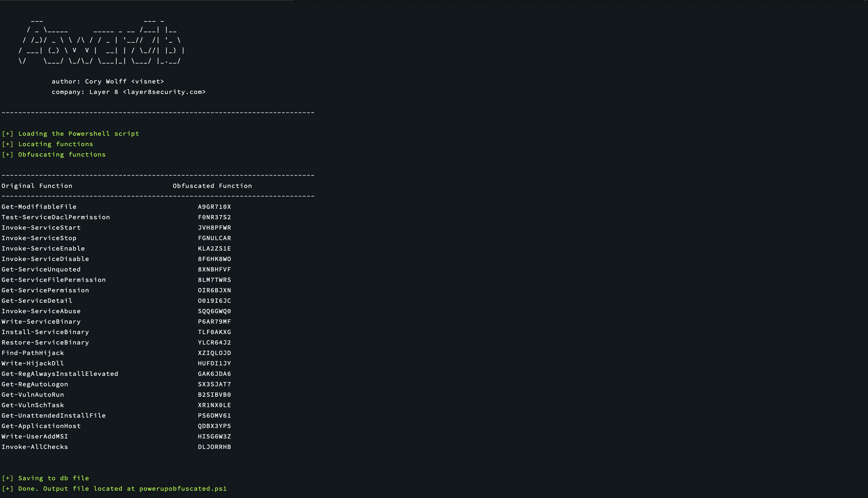Click obfuscated name 'F0NR37S2'
This screenshot has height=498, width=868.
(215, 217)
